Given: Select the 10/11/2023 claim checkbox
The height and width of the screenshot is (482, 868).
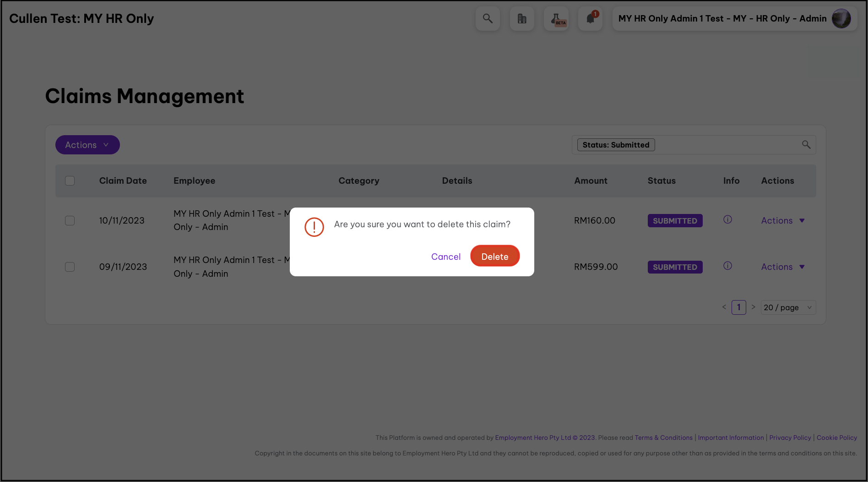Looking at the screenshot, I should click(70, 220).
